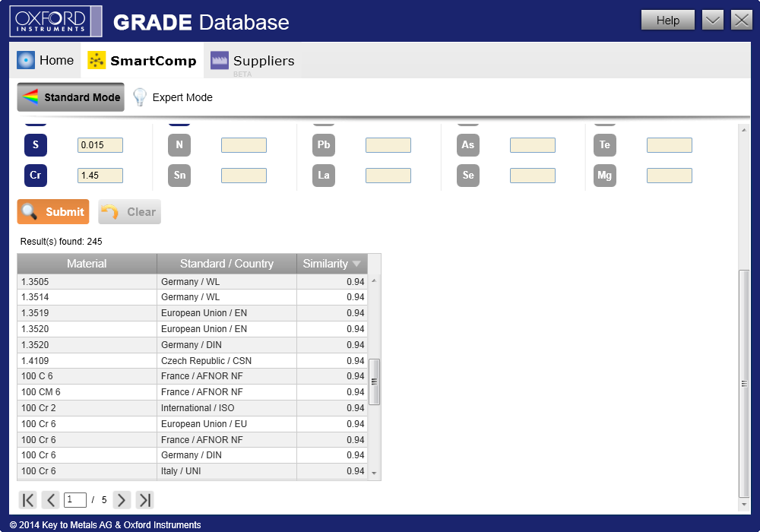Toggle the Te element button
Viewport: 760px width, 532px height.
pos(605,145)
